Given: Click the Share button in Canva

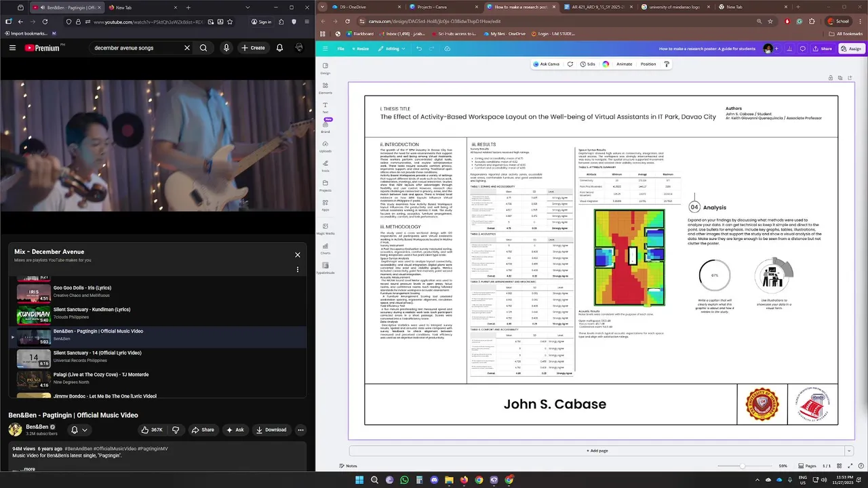Looking at the screenshot, I should [x=823, y=49].
